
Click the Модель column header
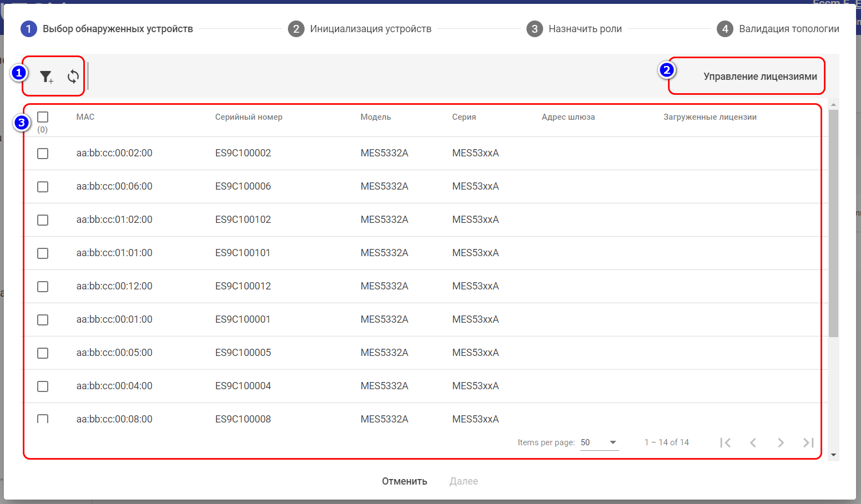376,117
